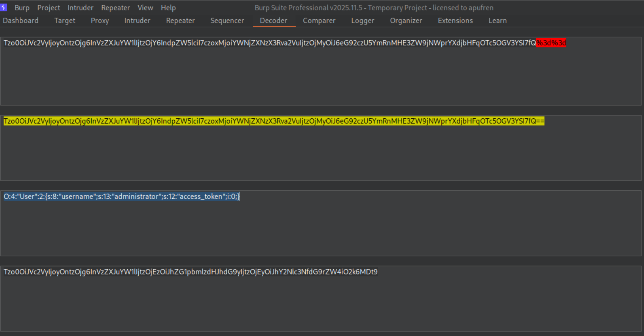
Task: Switch to the Dashboard tab
Action: pos(21,20)
